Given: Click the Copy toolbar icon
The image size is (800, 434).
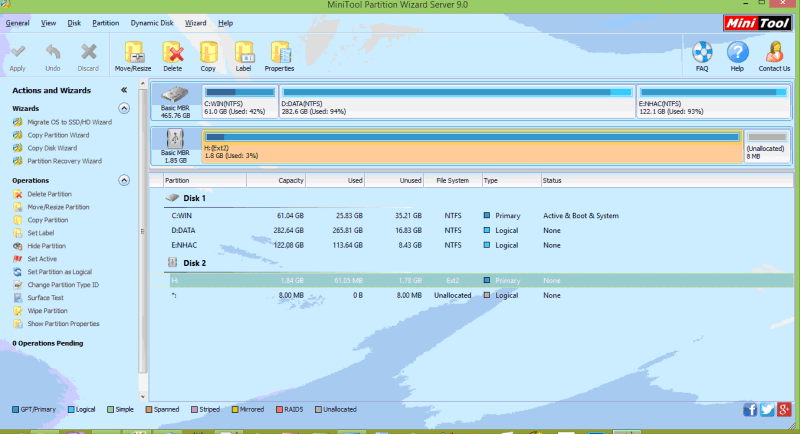Looking at the screenshot, I should [x=208, y=52].
